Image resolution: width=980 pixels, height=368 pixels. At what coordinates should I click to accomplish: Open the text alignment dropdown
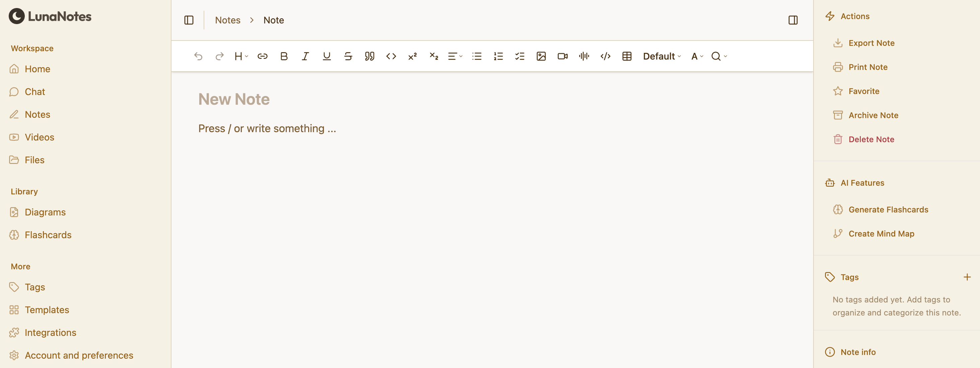455,56
